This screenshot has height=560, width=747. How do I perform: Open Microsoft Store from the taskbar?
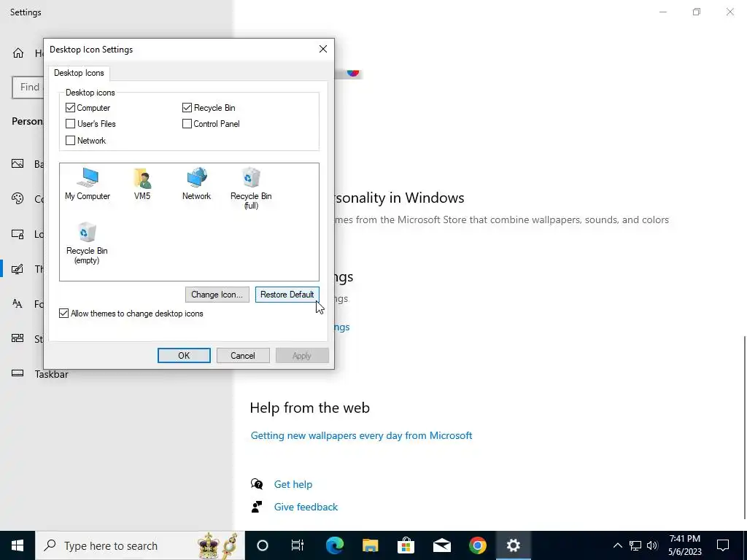(406, 545)
